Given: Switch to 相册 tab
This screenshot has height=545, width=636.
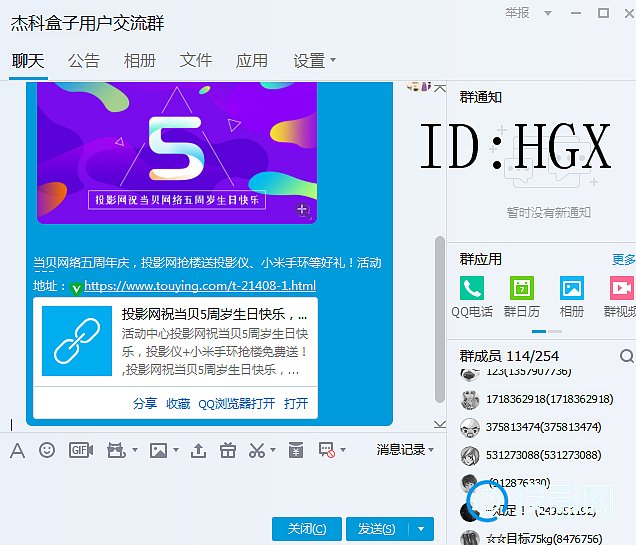Looking at the screenshot, I should (140, 61).
